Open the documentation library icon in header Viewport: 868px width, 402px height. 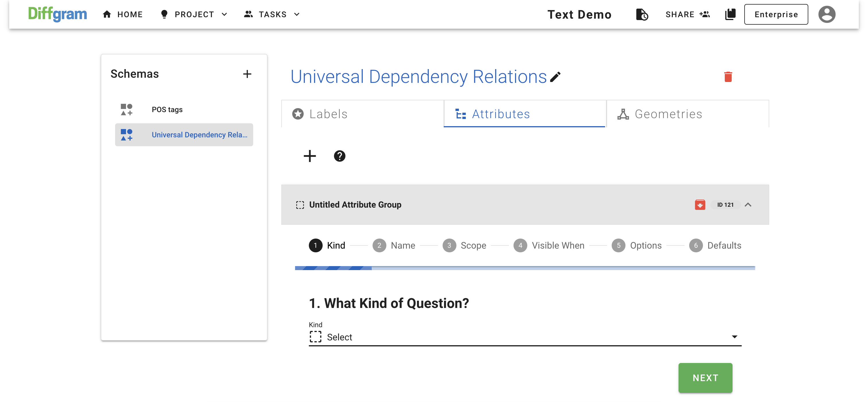[x=730, y=14]
